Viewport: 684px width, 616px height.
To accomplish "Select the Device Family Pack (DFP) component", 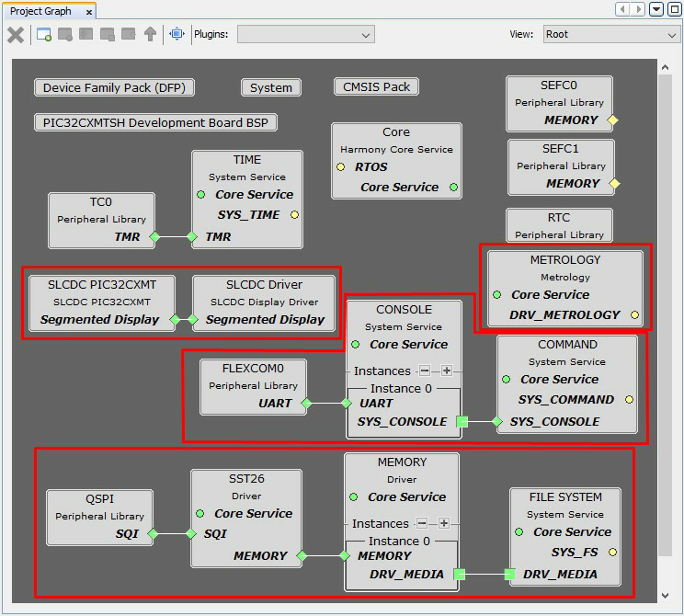I will [x=114, y=87].
